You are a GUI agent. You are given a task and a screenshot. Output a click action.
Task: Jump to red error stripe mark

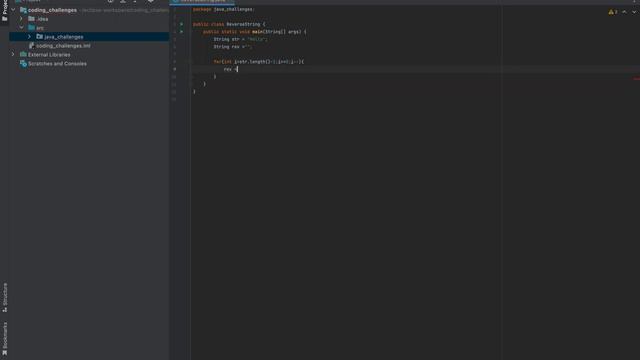637,79
